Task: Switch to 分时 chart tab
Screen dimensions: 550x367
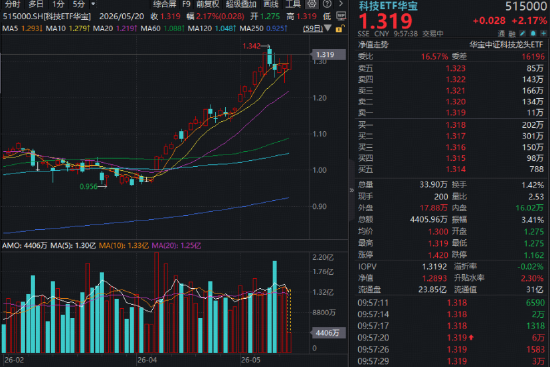Action: tap(13, 4)
